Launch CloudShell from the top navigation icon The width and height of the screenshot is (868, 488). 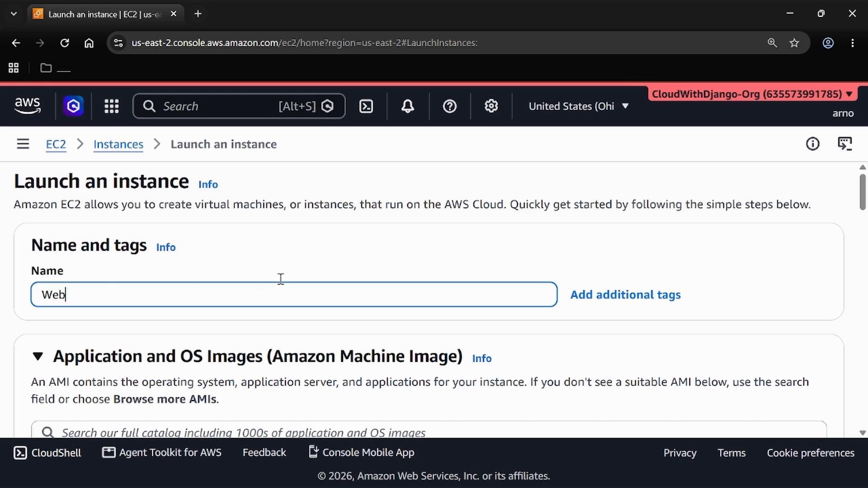pyautogui.click(x=366, y=106)
